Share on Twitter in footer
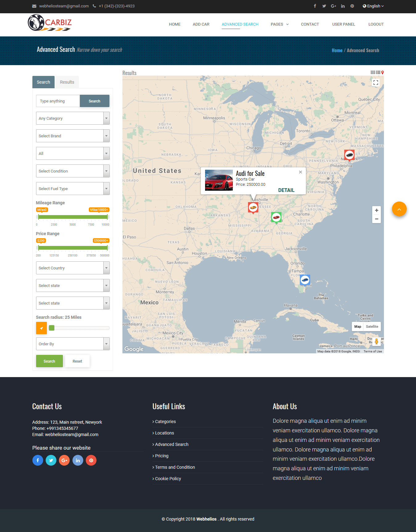The height and width of the screenshot is (532, 416). (51, 460)
